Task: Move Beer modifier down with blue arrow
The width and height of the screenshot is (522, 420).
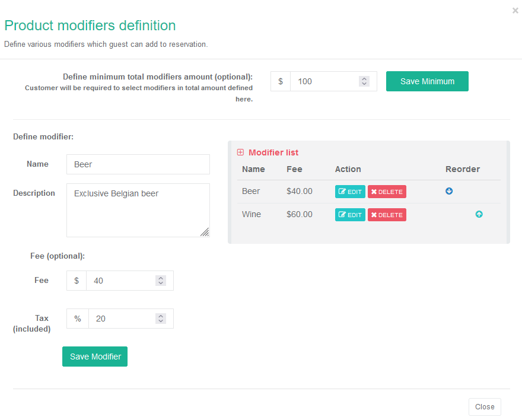Action: (x=449, y=191)
